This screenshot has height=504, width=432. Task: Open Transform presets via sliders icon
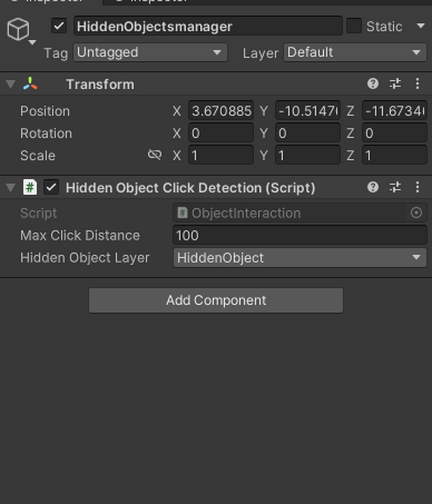[395, 84]
